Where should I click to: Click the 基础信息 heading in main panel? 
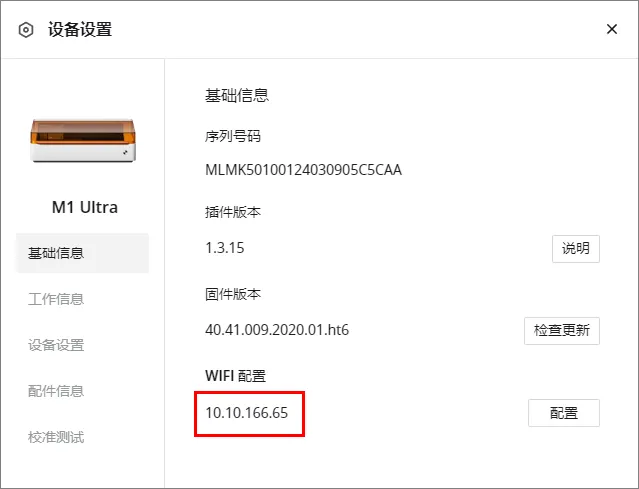coord(237,95)
